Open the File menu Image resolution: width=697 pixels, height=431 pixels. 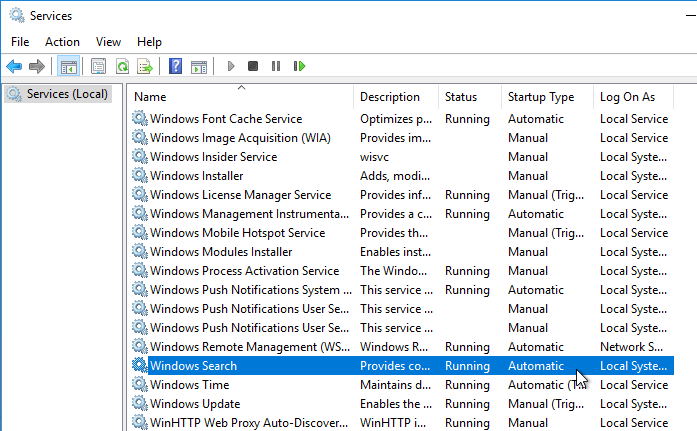pyautogui.click(x=20, y=42)
